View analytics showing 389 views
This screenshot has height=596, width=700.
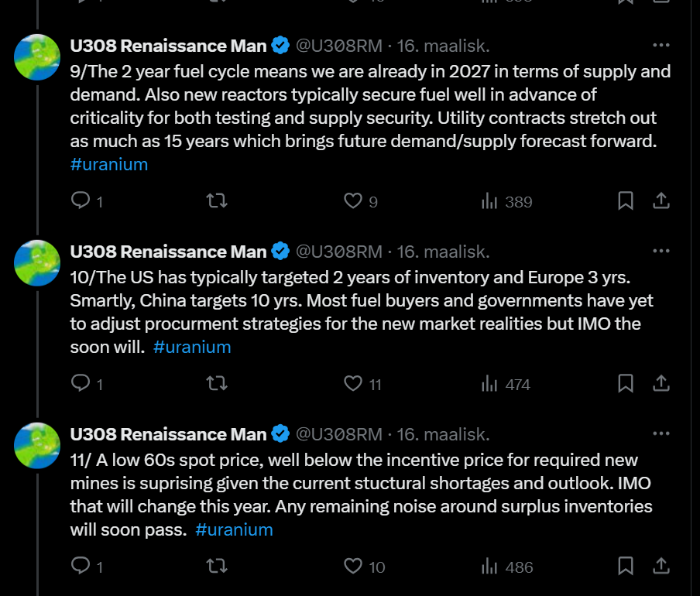click(506, 202)
